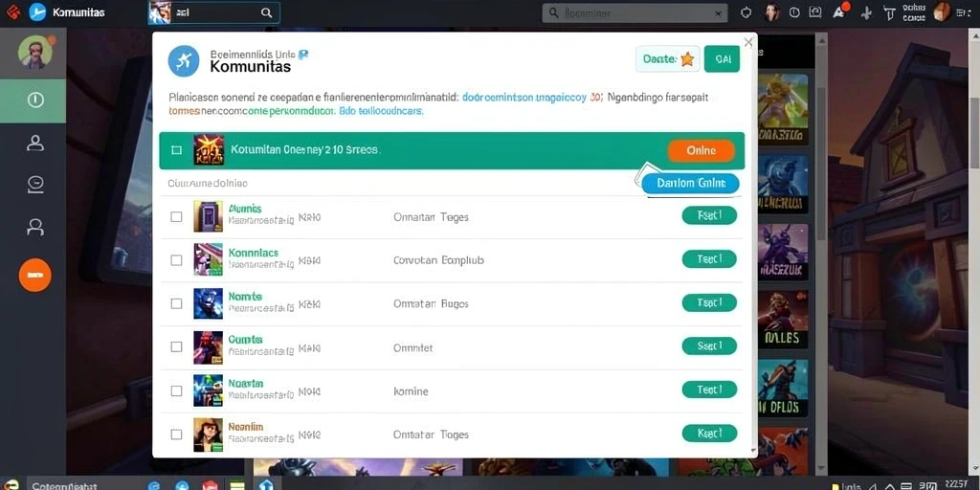The height and width of the screenshot is (490, 980).
Task: Tick the checkbox for the Nomnts row
Action: [176, 303]
